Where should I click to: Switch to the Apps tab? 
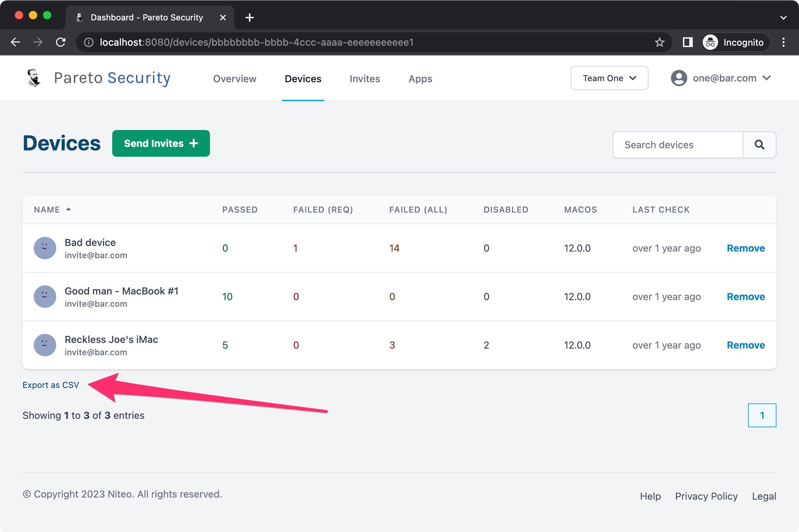(x=420, y=78)
